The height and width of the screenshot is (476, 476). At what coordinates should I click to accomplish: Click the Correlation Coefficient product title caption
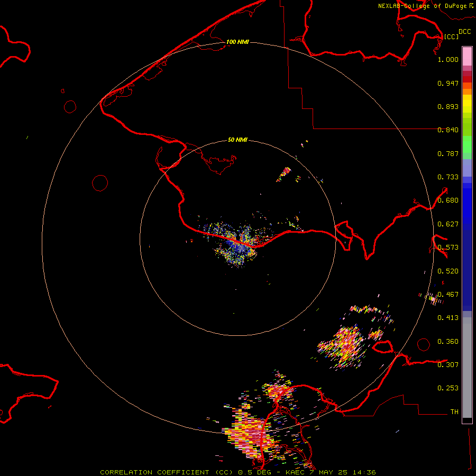[x=238, y=472]
